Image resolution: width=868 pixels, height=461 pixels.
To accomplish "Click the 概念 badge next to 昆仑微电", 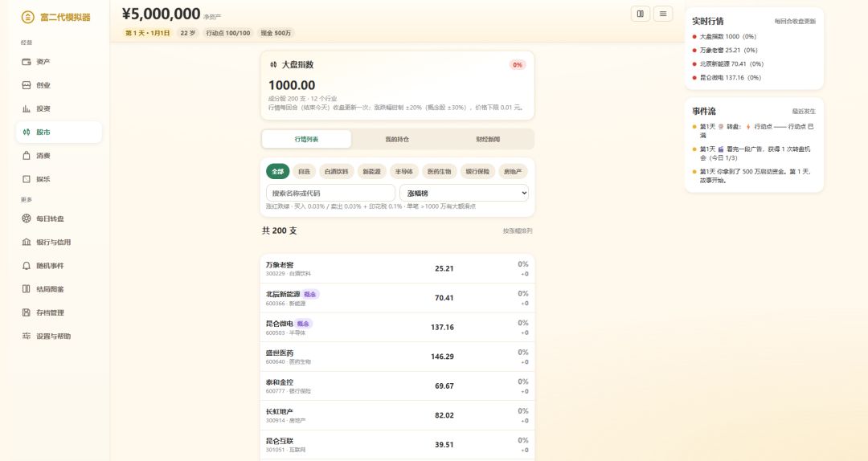I will [303, 324].
